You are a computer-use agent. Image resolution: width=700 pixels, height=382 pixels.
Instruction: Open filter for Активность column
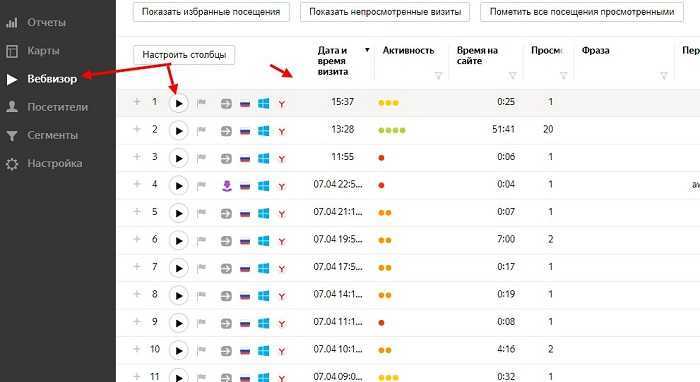point(438,76)
